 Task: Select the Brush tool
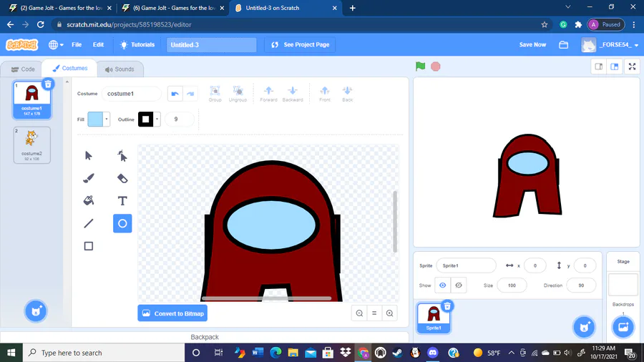pos(88,178)
